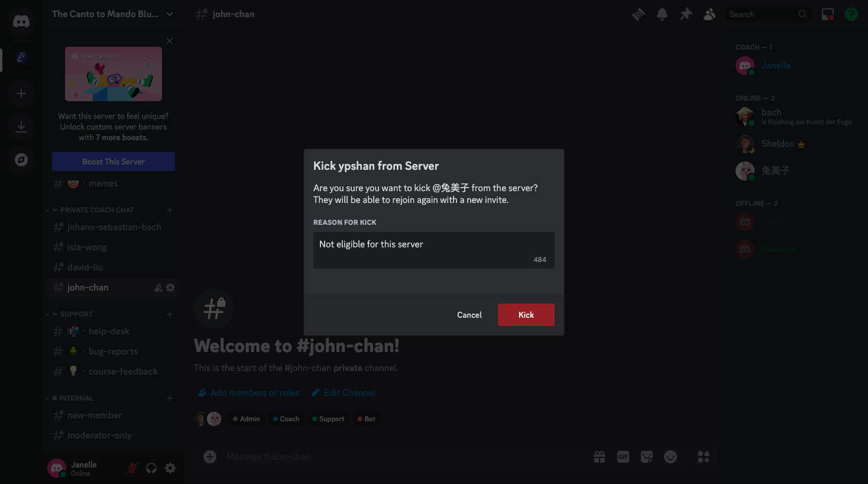Select Janelle in the Coach member list
The image size is (868, 484).
796,66
